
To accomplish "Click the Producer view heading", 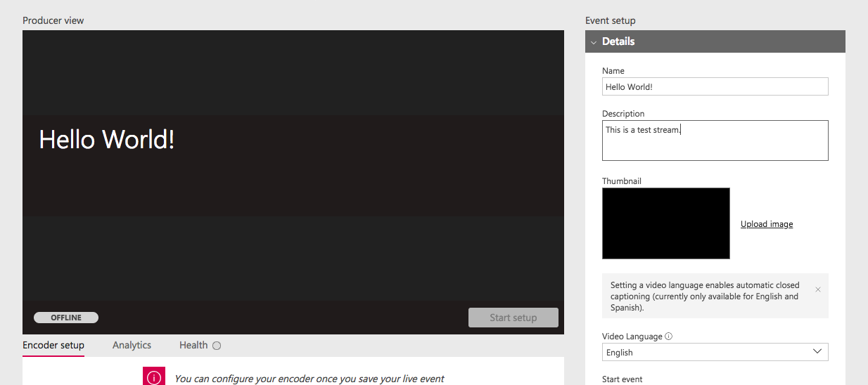I will pos(53,20).
